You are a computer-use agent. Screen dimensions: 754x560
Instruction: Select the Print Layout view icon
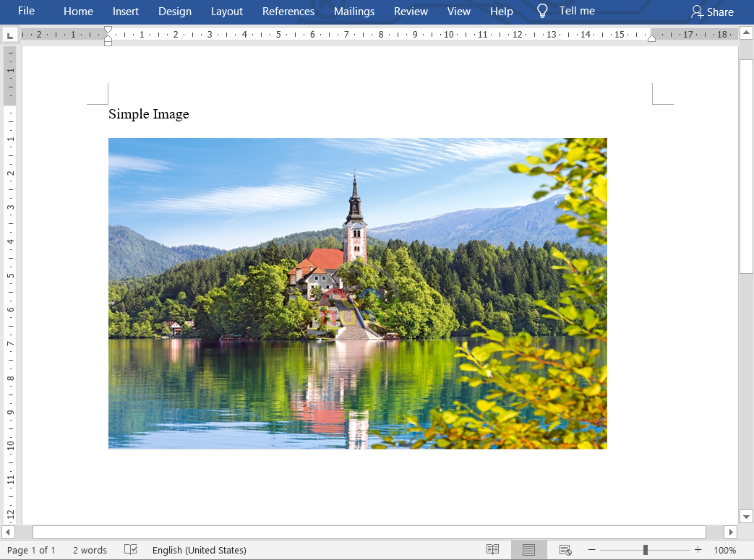click(x=528, y=549)
